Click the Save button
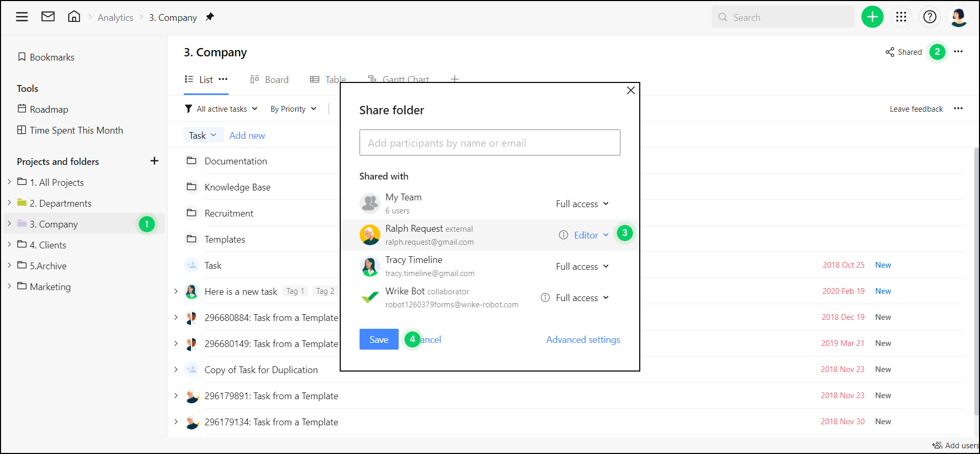The height and width of the screenshot is (454, 980). (x=379, y=340)
